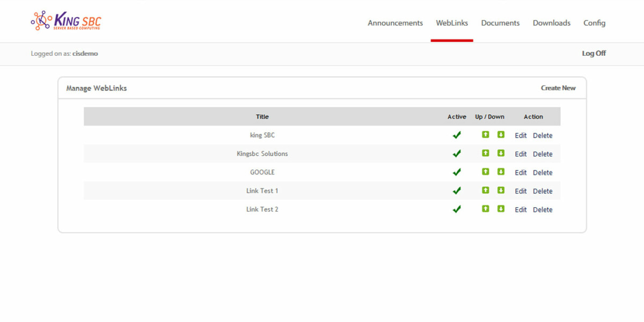
Task: Disable active status for Link Test 1
Action: (x=457, y=191)
